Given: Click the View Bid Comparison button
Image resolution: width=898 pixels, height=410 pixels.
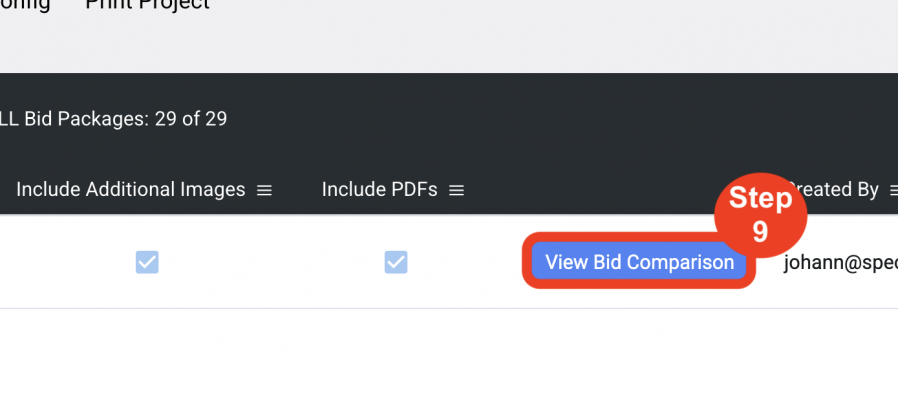Looking at the screenshot, I should click(639, 262).
